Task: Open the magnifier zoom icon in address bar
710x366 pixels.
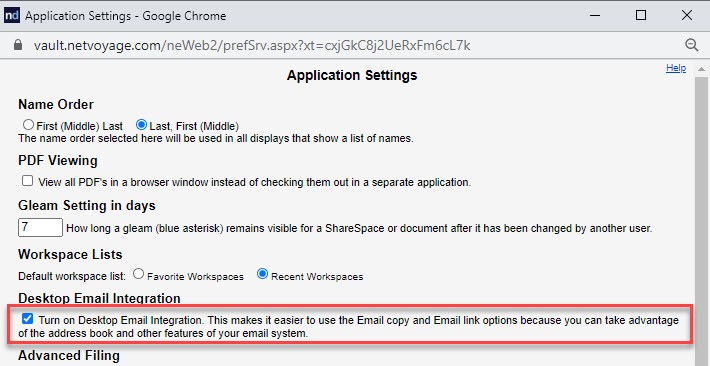Action: click(x=691, y=45)
